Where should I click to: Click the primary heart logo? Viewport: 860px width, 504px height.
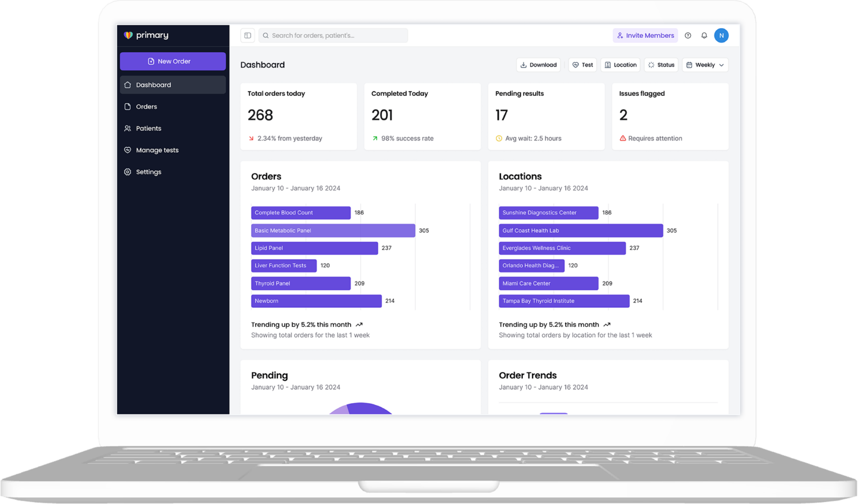pyautogui.click(x=128, y=36)
